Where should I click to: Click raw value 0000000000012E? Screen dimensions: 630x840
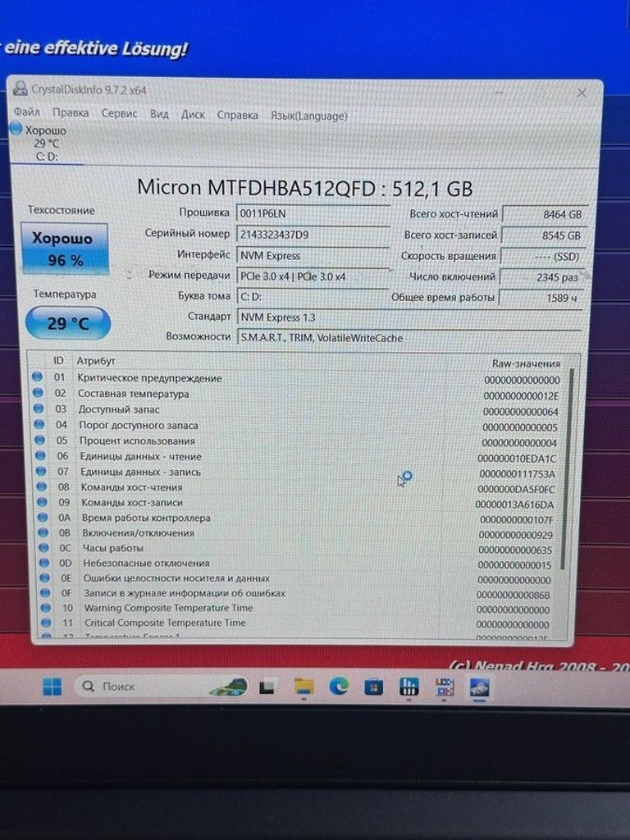coord(521,396)
